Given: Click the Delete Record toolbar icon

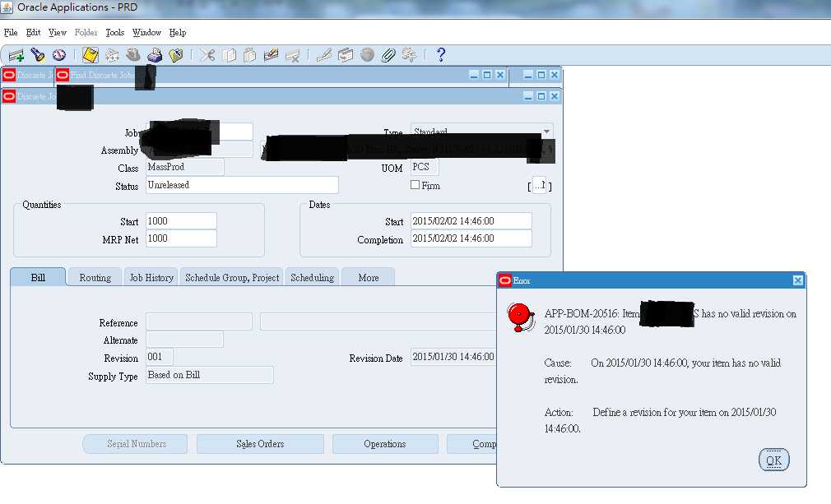Looking at the screenshot, I should [x=292, y=55].
